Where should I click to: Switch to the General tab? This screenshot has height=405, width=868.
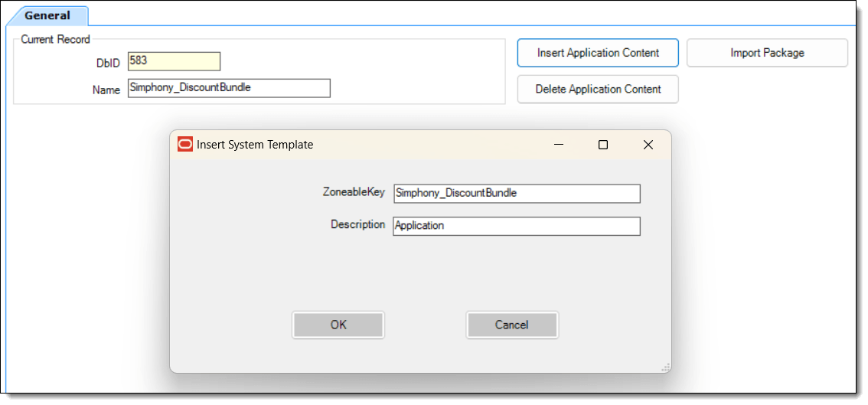click(47, 15)
